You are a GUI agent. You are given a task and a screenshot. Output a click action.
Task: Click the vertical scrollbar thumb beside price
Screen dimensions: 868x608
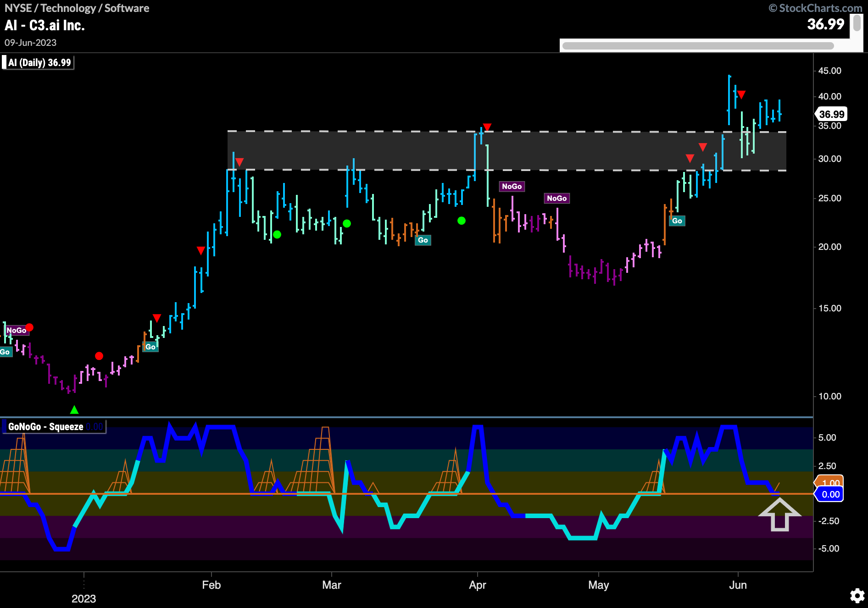(x=857, y=23)
